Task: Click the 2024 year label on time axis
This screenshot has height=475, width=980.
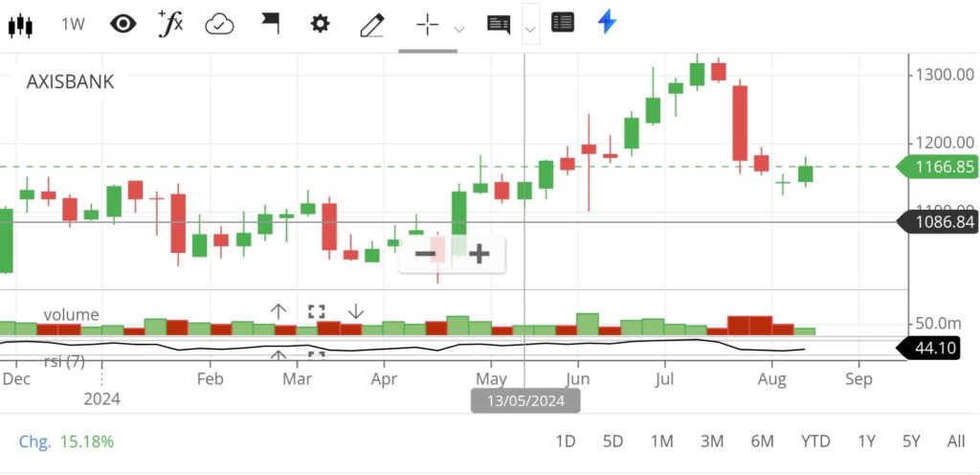Action: pos(101,398)
